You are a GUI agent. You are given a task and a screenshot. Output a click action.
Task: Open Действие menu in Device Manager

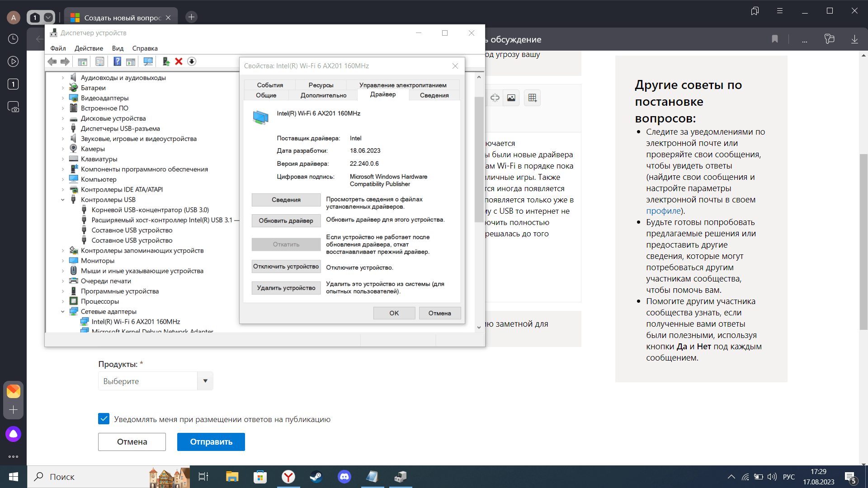pyautogui.click(x=89, y=48)
